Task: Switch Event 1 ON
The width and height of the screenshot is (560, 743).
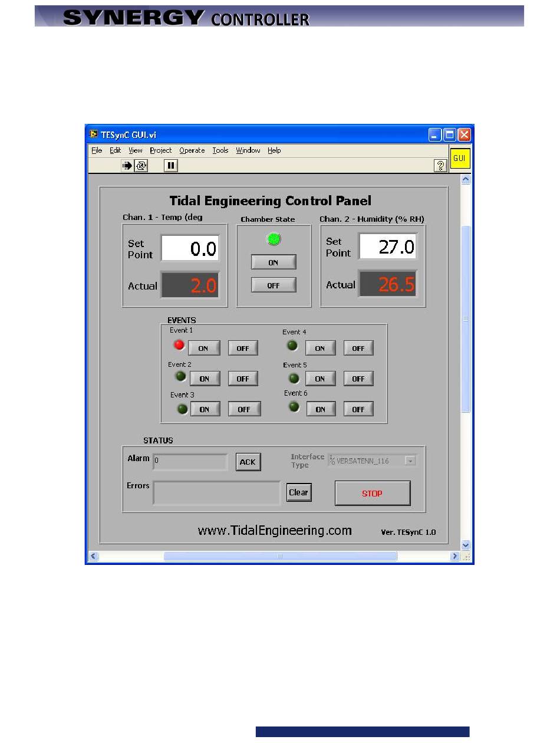Action: (203, 348)
